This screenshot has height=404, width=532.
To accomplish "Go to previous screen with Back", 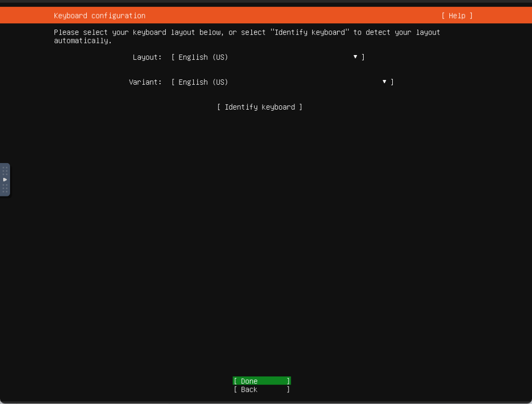I will 262,390.
